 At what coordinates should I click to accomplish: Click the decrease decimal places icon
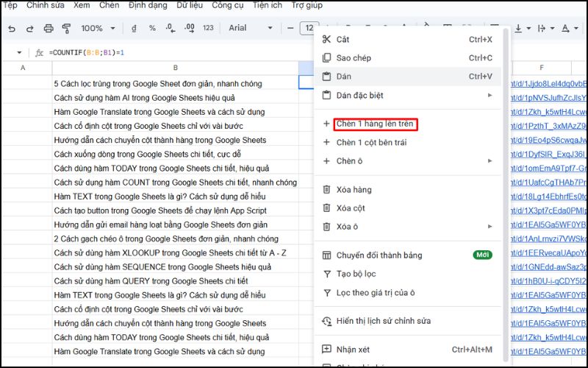(170, 29)
